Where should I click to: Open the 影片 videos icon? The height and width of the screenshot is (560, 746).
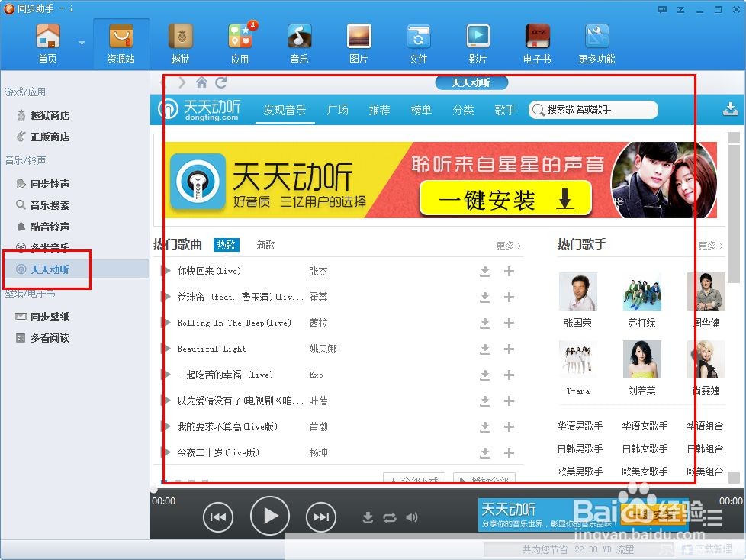coord(478,43)
